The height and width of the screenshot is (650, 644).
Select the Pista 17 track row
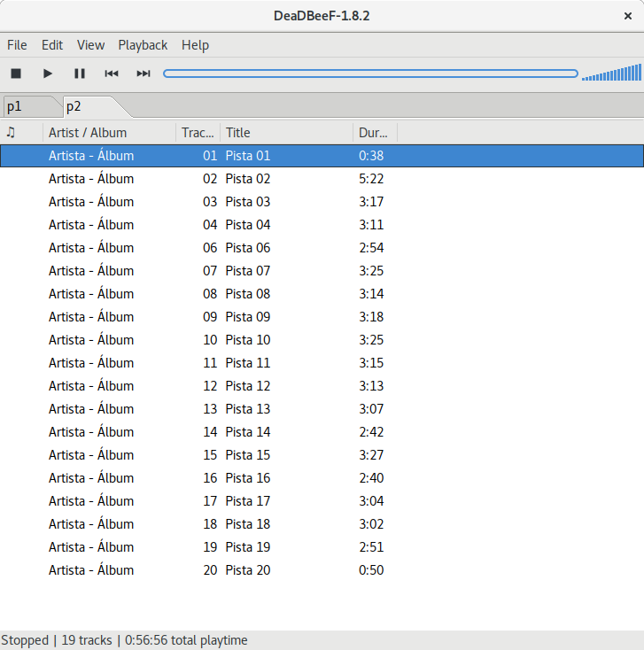(322, 501)
